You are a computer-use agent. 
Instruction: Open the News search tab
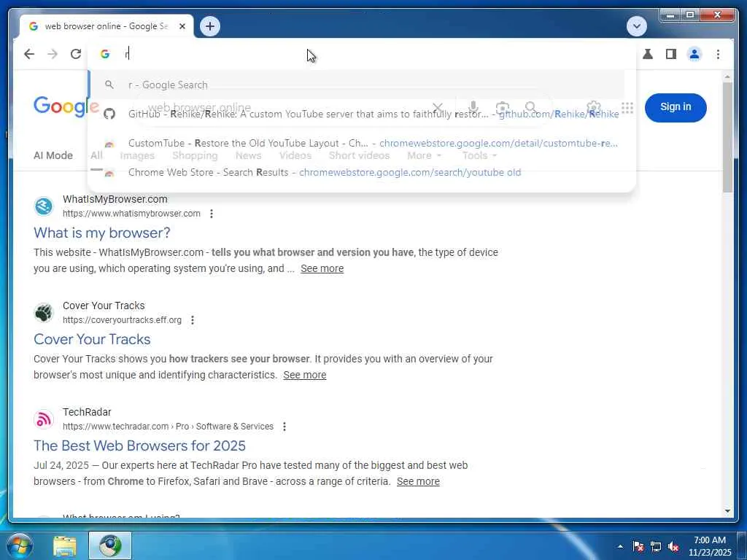(x=248, y=155)
